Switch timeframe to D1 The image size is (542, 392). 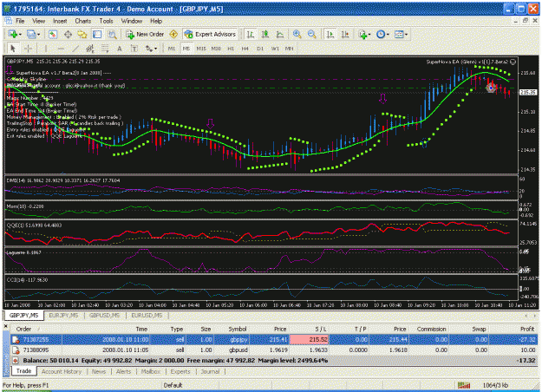(x=260, y=49)
